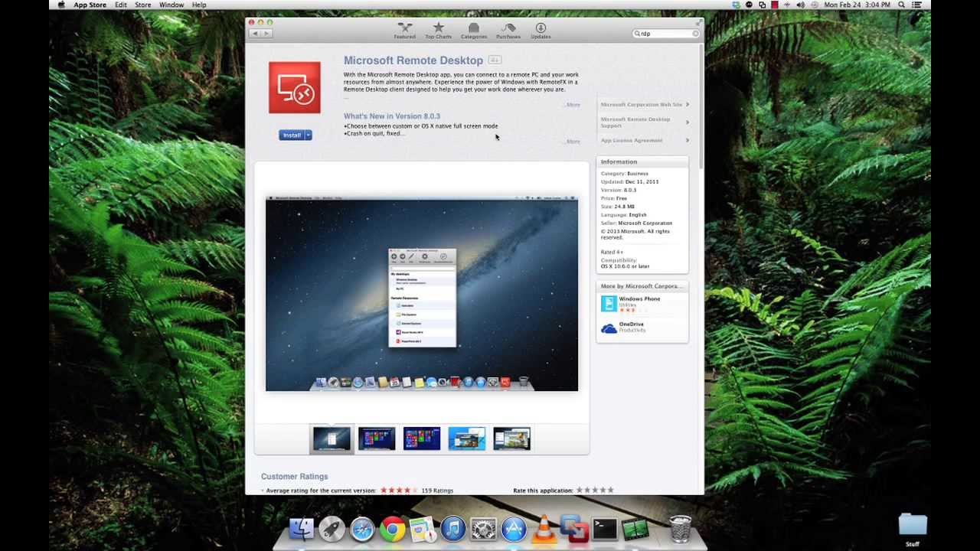The width and height of the screenshot is (980, 551).
Task: Clear the search field with X
Action: pos(695,34)
